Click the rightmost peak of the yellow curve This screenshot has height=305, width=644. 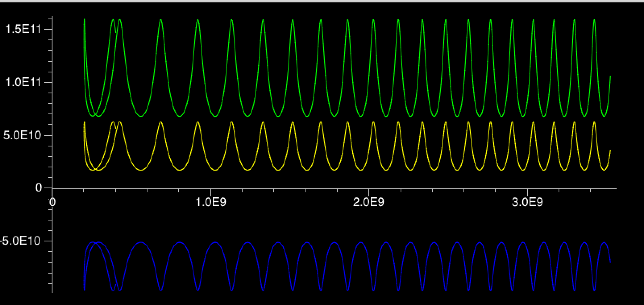pos(594,122)
